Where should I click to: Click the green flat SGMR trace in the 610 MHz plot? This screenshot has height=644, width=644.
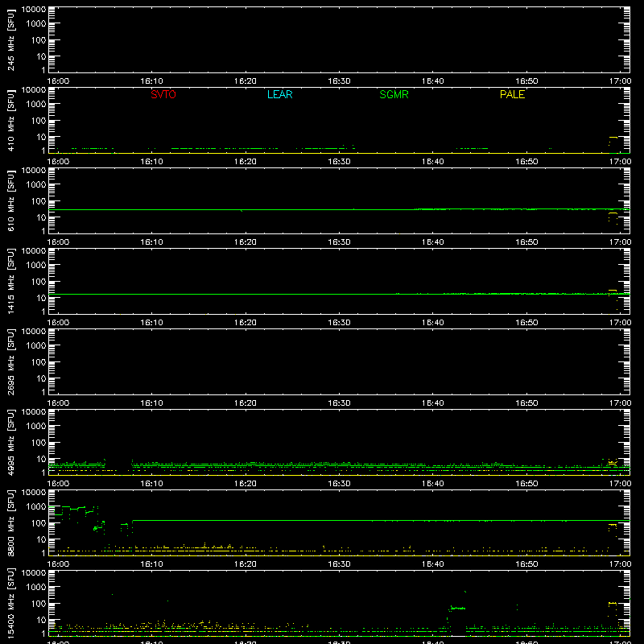[x=339, y=210]
